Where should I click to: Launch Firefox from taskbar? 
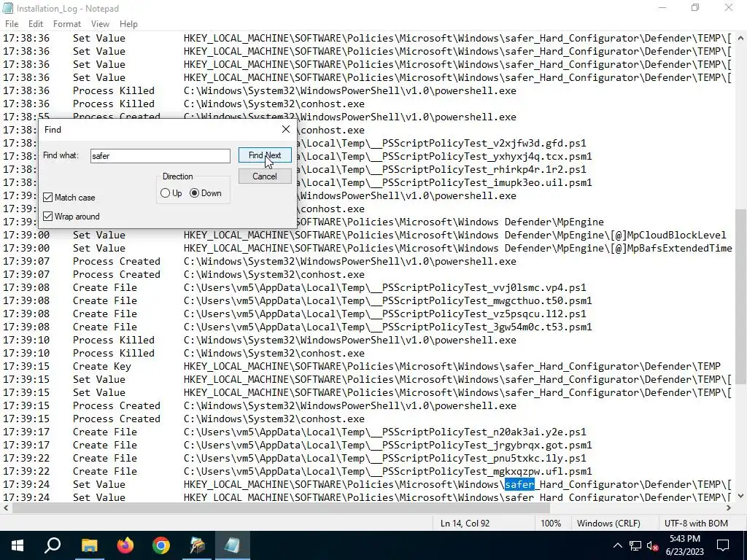point(125,545)
